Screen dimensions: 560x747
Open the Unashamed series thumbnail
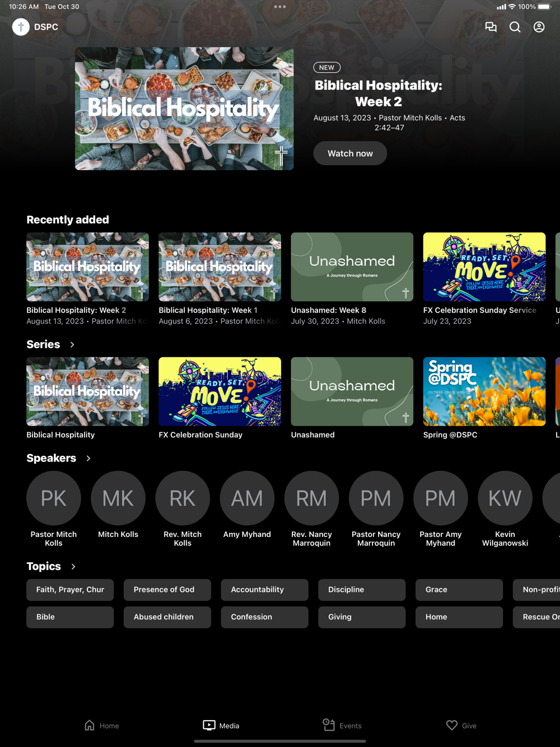[352, 391]
